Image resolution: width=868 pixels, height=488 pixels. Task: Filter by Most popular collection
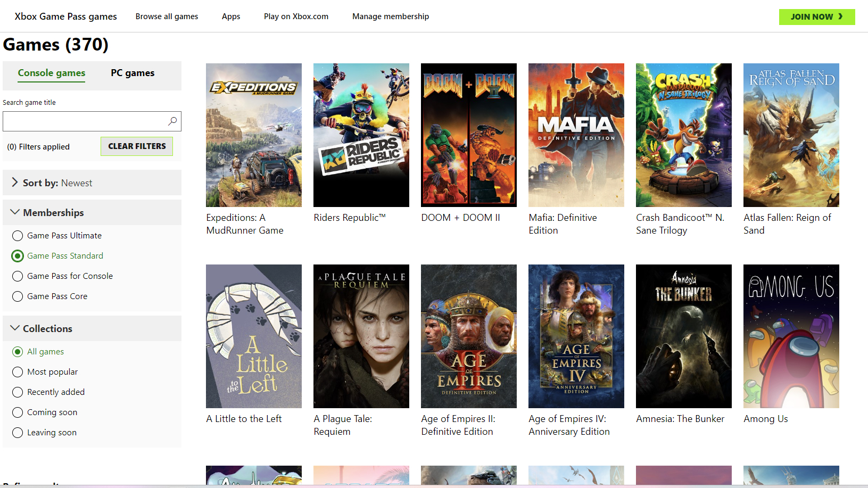click(x=18, y=372)
